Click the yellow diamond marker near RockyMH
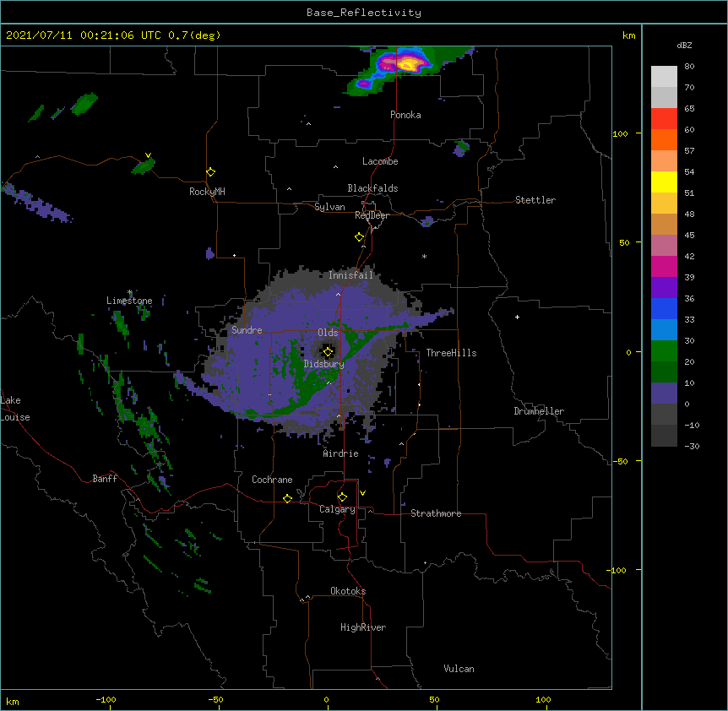728x711 pixels. click(x=210, y=171)
